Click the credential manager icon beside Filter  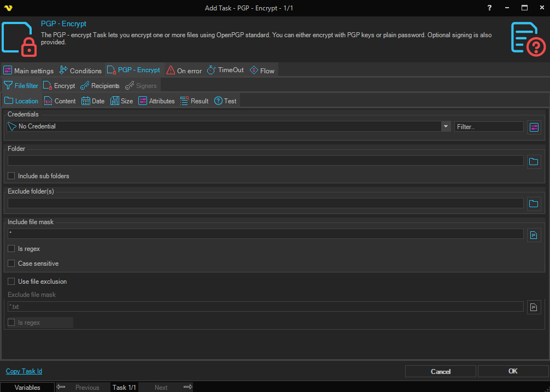(534, 127)
